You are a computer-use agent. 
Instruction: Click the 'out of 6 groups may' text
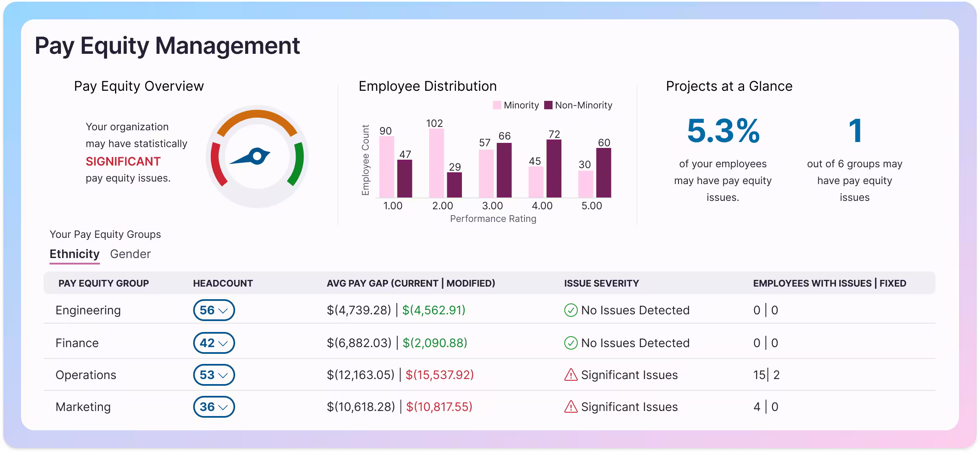(854, 164)
